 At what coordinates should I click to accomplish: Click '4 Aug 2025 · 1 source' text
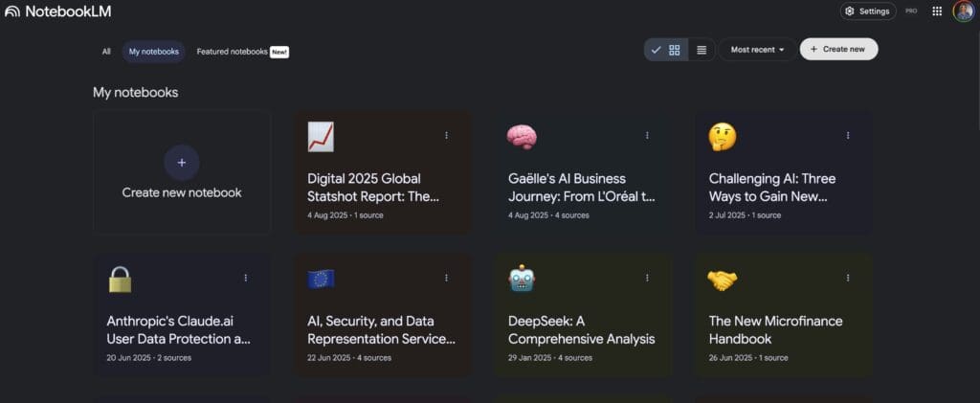coord(345,215)
